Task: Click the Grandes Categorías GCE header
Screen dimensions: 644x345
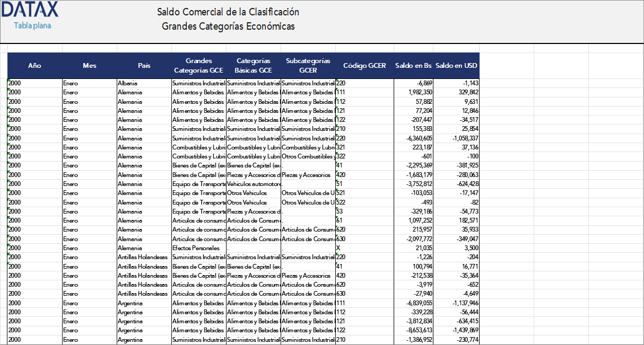Action: click(198, 66)
